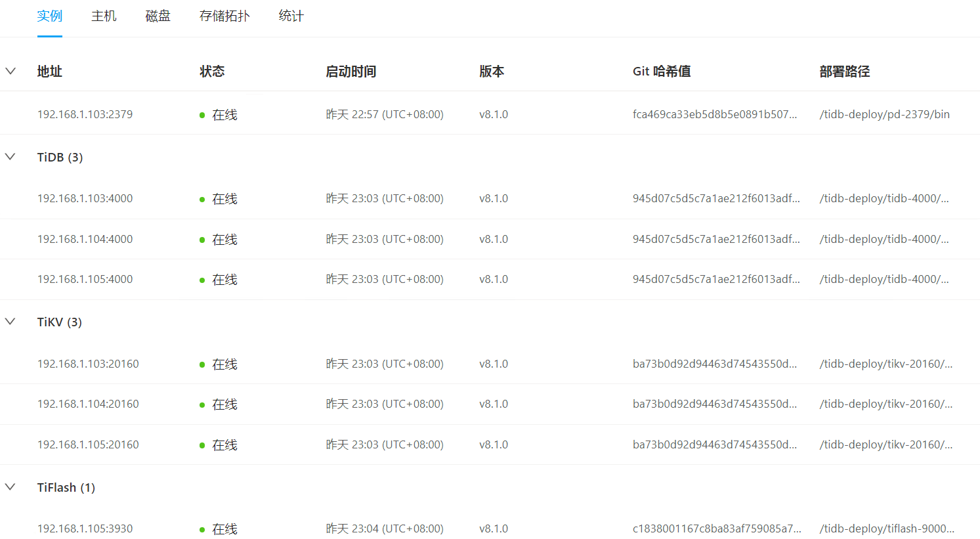Click 在线 status of 192.168.1.103:20160
Image resolution: width=980 pixels, height=539 pixels.
pos(219,364)
